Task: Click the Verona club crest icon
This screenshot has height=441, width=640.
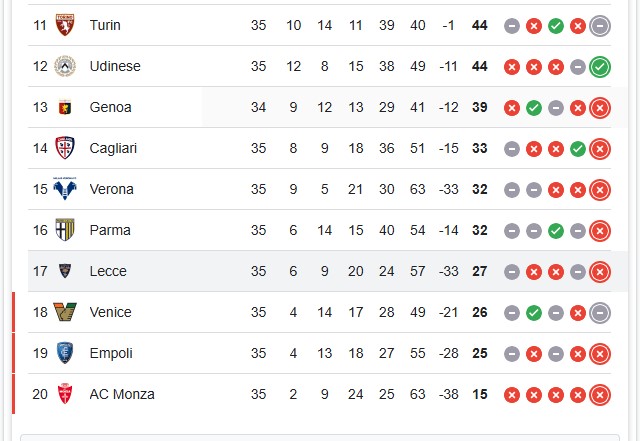Action: [65, 189]
